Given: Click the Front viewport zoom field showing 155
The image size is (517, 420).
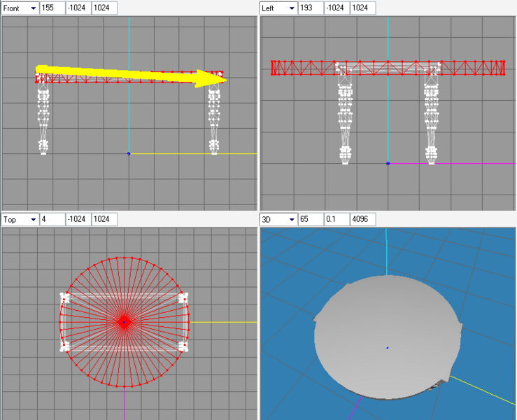Looking at the screenshot, I should coord(52,8).
